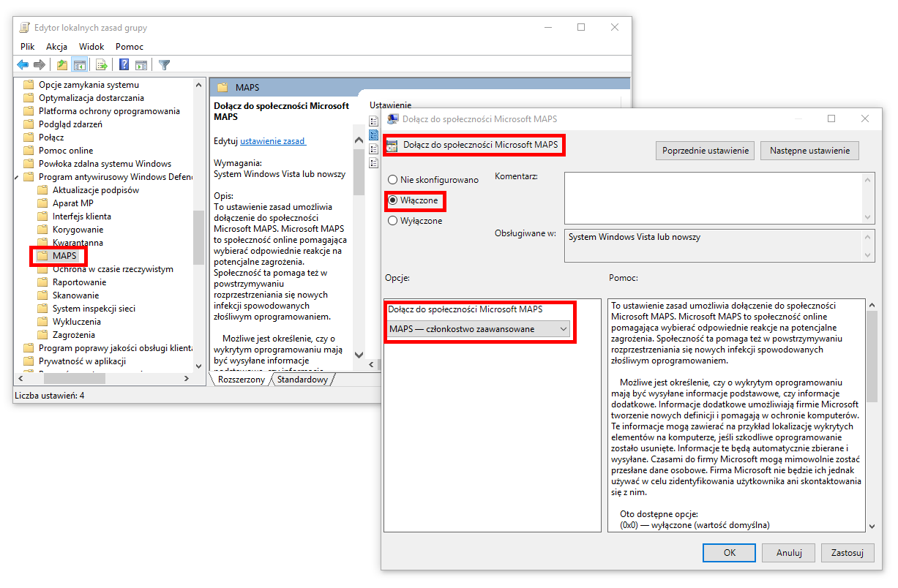The image size is (898, 588).
Task: Select the MAPS tree folder
Action: 64,256
